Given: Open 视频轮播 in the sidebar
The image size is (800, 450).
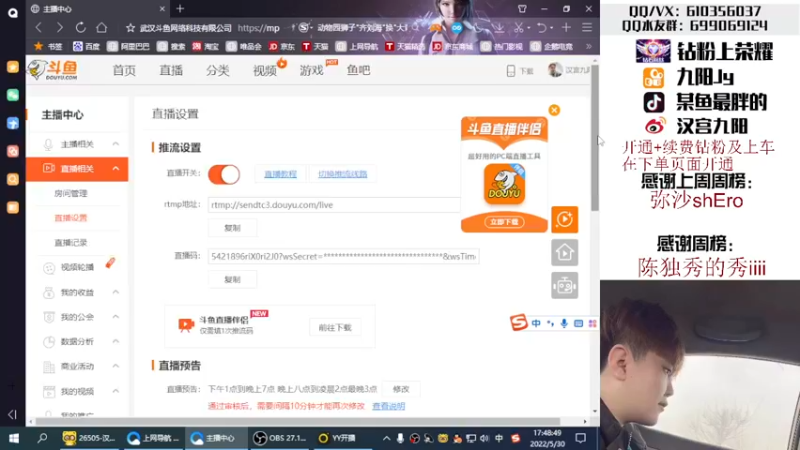Looking at the screenshot, I should [77, 267].
